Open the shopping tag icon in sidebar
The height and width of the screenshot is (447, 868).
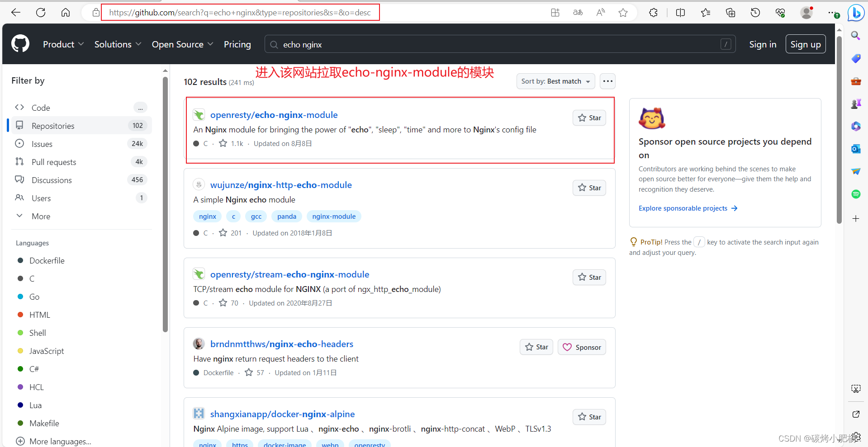coord(856,58)
